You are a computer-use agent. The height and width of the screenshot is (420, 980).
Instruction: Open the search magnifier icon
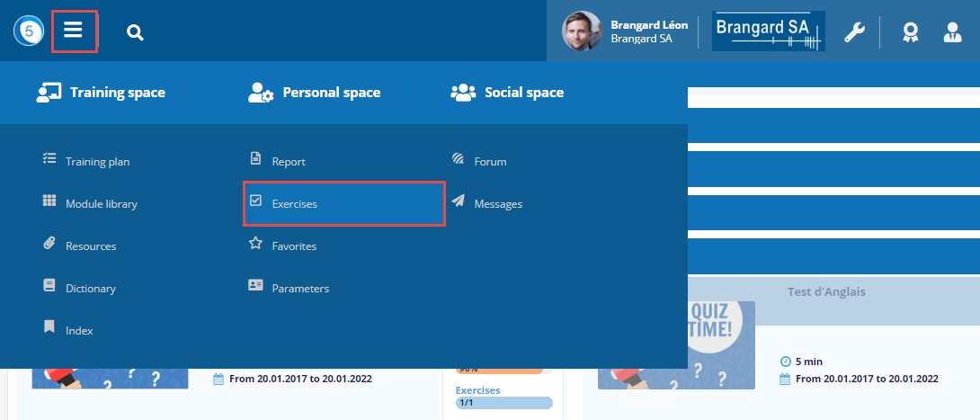point(135,33)
